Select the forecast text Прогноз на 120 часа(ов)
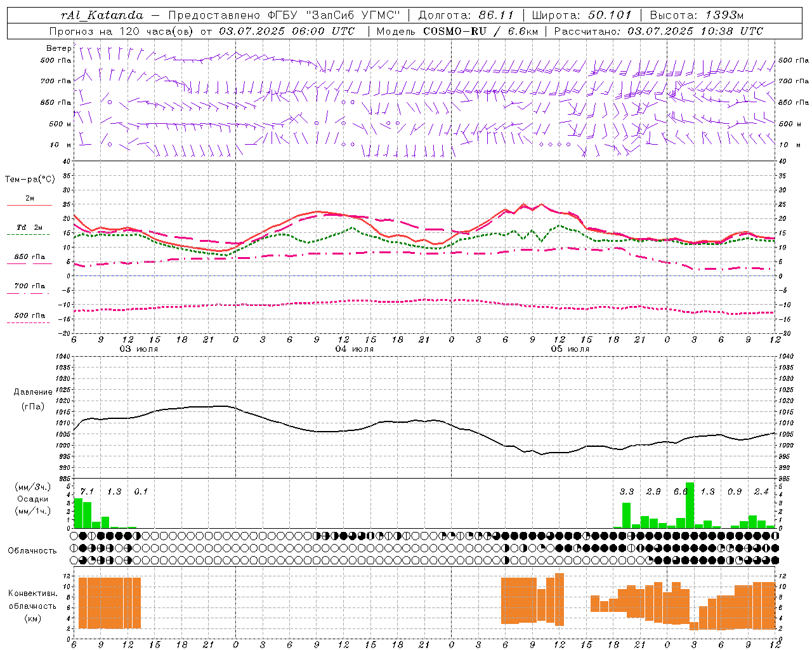Viewport: 812px width, 650px height. pos(122,31)
